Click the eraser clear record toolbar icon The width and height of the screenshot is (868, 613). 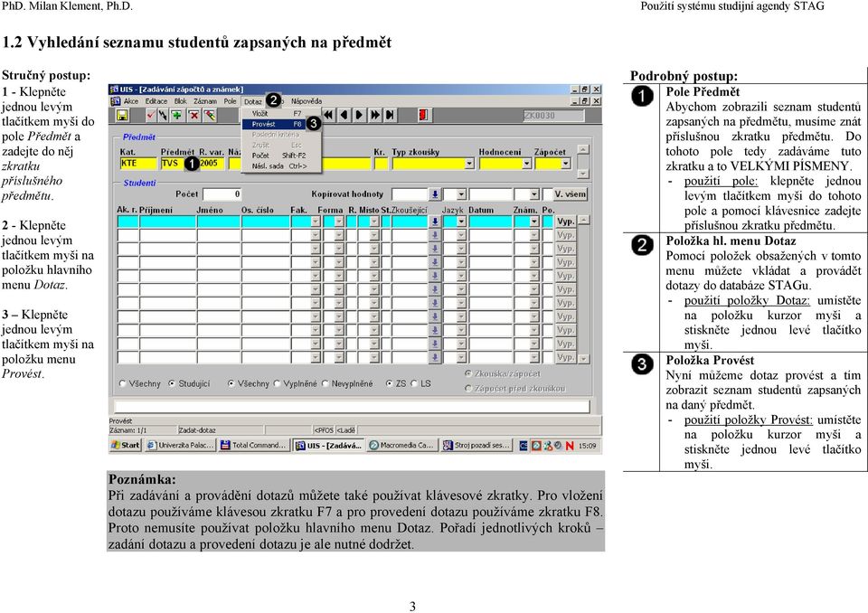(210, 115)
